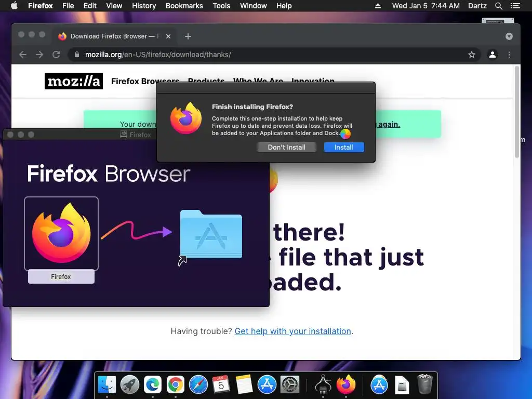Open the Edit menu
Viewport: 532px width, 399px height.
(90, 6)
